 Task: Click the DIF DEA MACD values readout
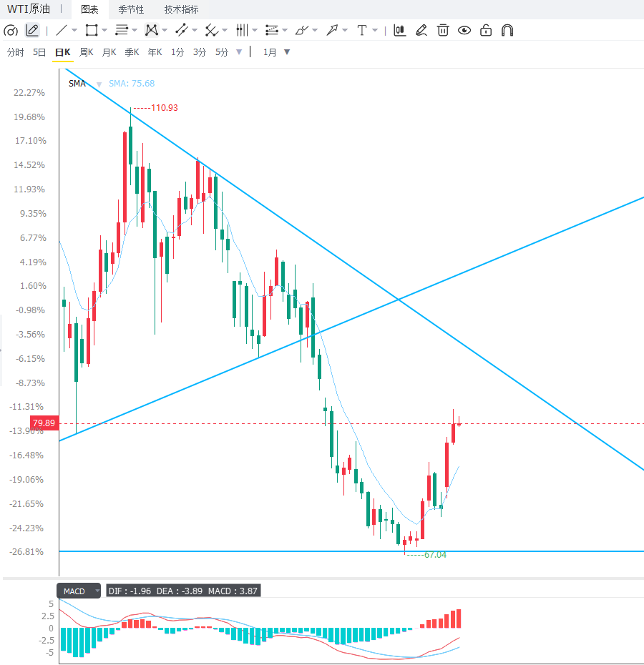(183, 591)
